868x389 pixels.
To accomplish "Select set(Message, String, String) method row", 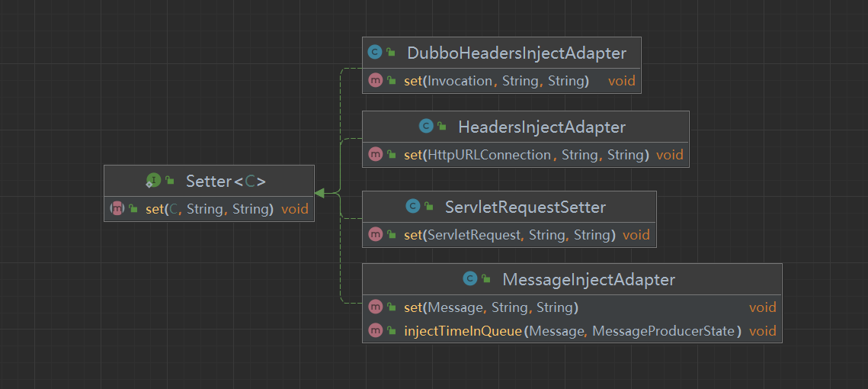I will click(491, 307).
